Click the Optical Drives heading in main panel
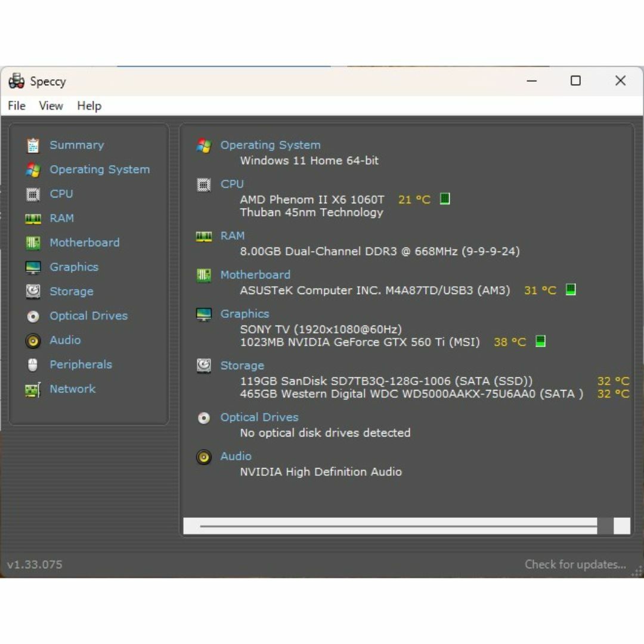 259,417
